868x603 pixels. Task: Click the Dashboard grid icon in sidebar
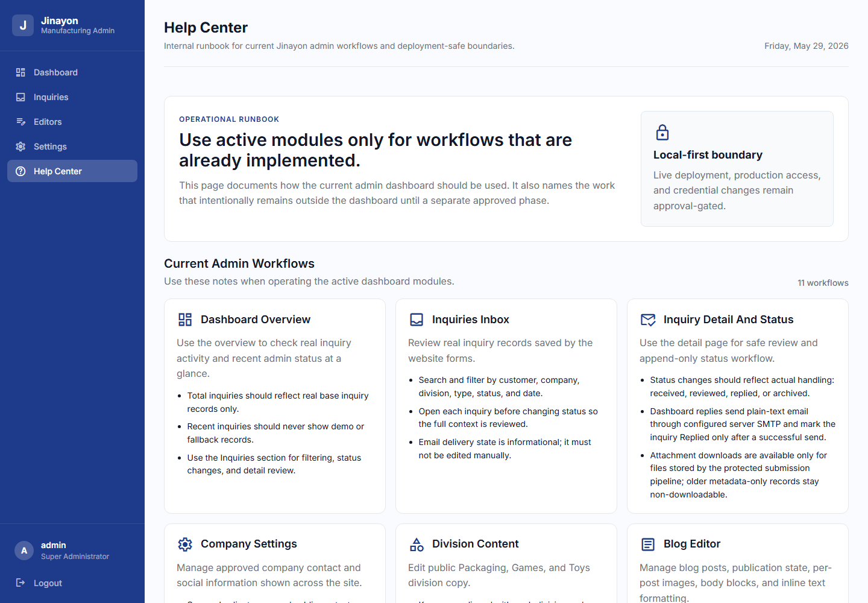pos(20,72)
